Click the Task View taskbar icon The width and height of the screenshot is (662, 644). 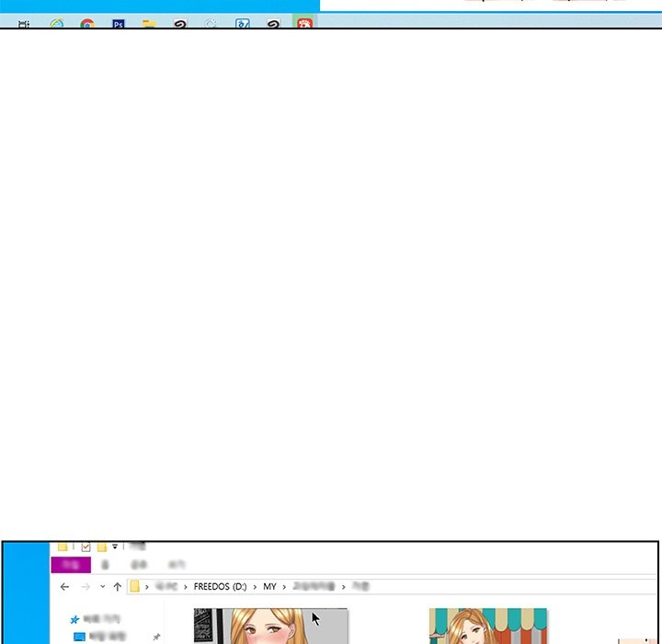24,25
